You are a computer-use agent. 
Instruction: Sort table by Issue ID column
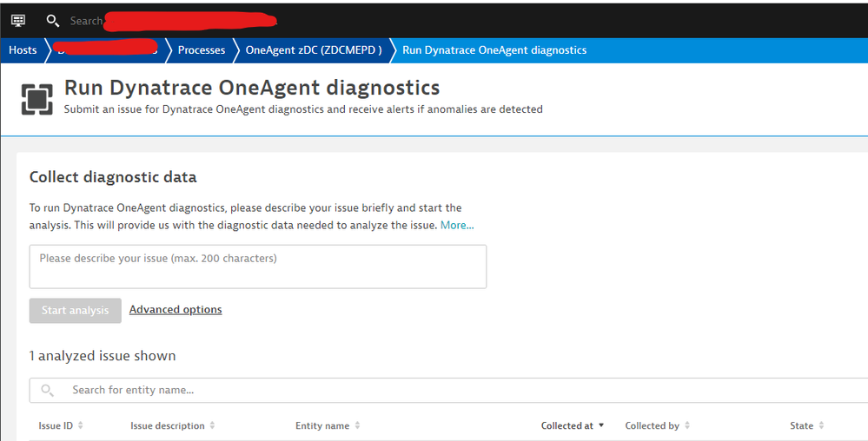61,425
